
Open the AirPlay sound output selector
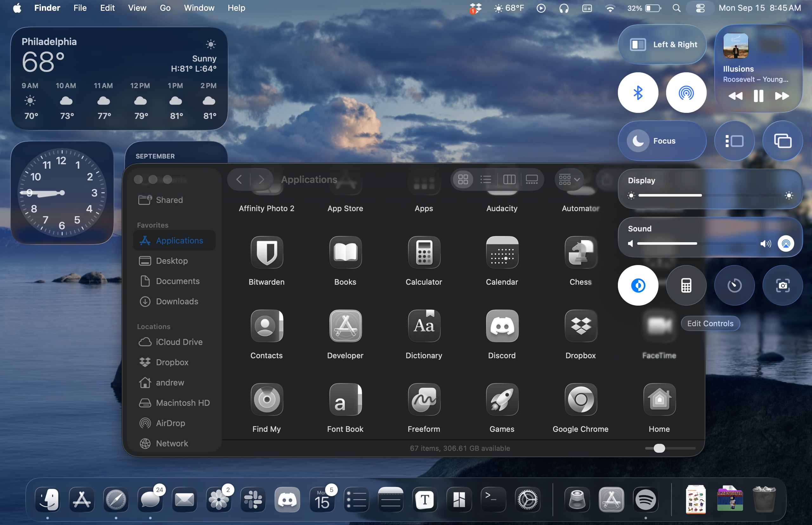pyautogui.click(x=785, y=243)
